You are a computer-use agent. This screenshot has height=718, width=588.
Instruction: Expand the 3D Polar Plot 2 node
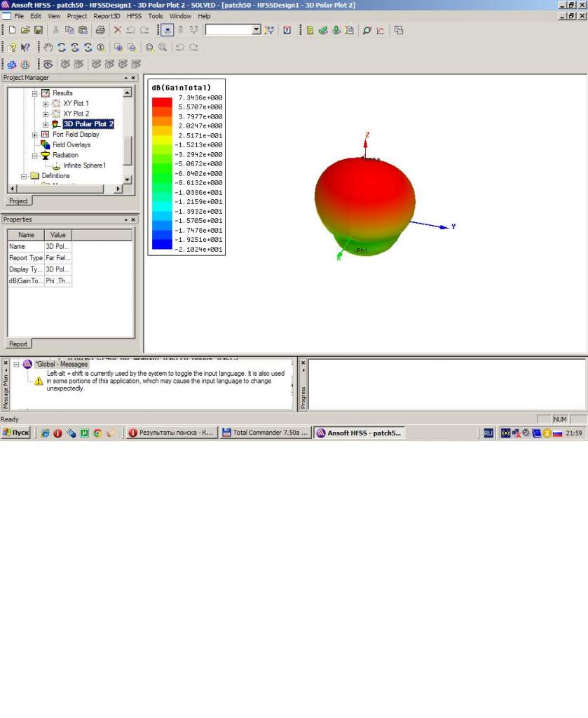click(x=46, y=125)
